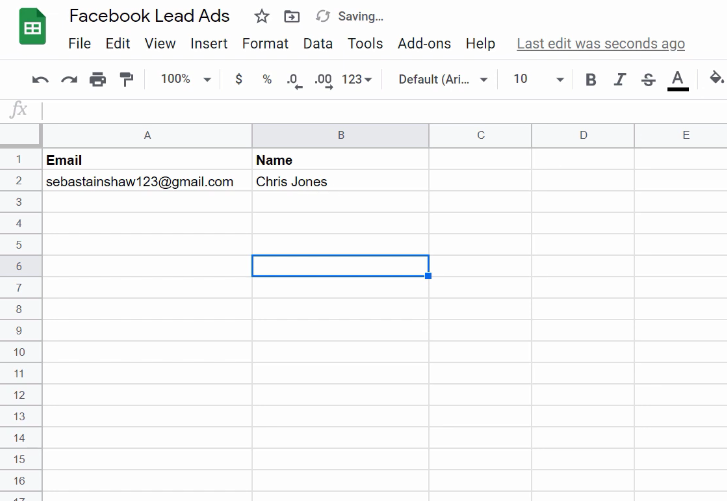727x501 pixels.
Task: Open the File menu
Action: point(79,44)
